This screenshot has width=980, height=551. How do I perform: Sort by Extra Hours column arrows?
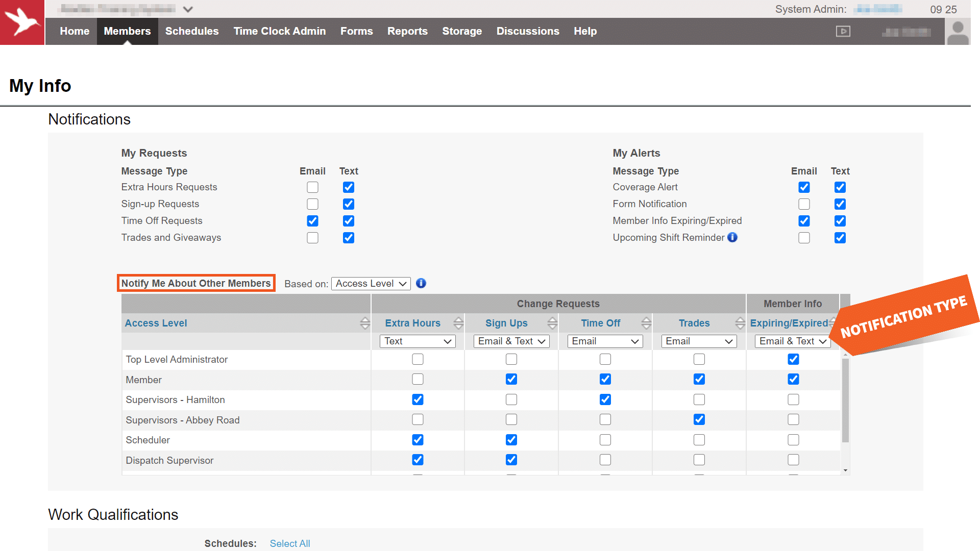(x=458, y=323)
